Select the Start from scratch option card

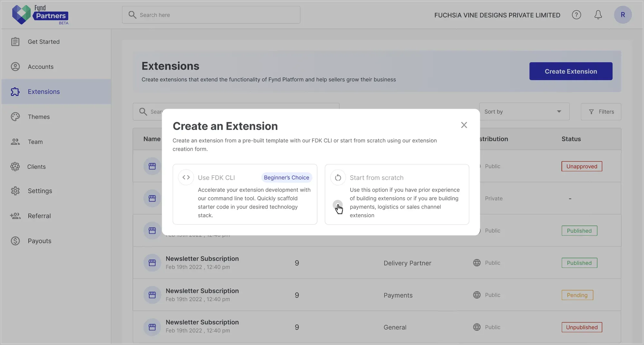pos(397,194)
